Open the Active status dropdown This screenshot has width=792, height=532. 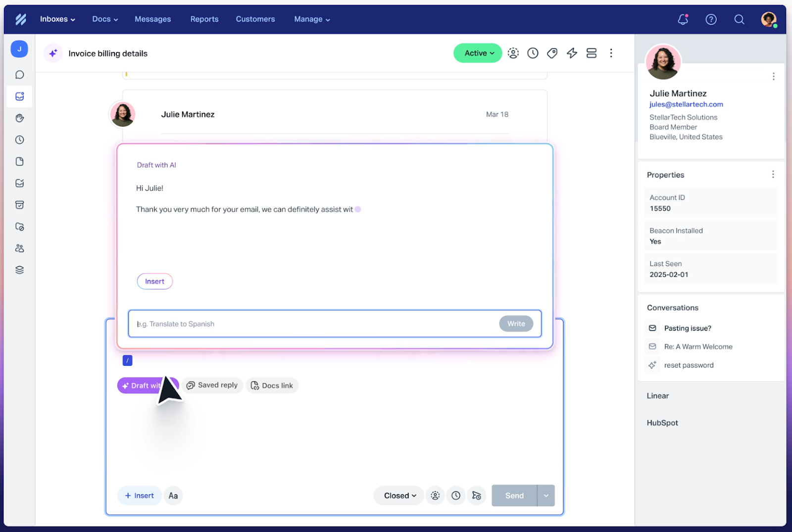tap(477, 53)
